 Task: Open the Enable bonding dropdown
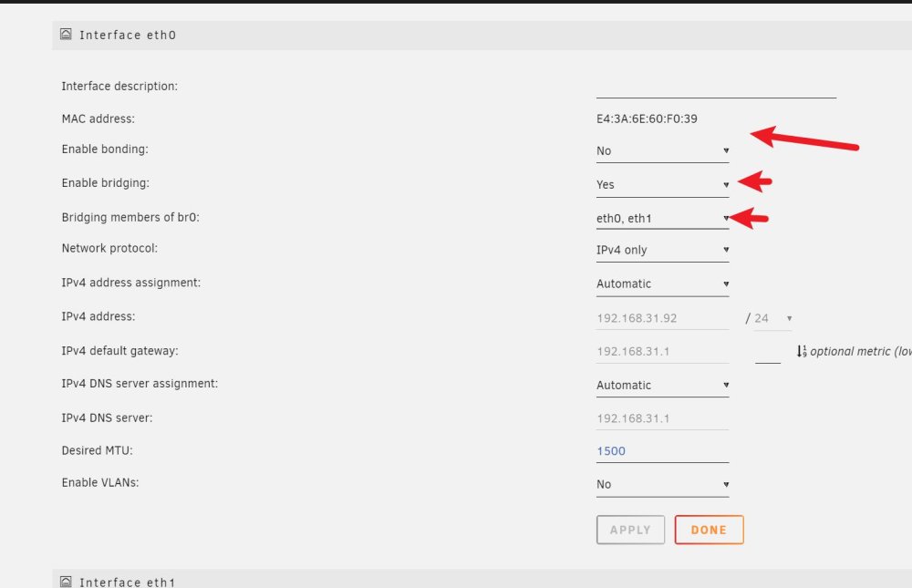tap(662, 151)
